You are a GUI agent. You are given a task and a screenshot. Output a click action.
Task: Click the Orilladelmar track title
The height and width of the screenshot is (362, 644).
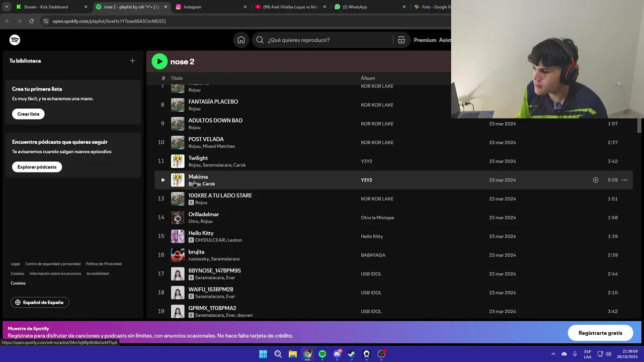coord(204,214)
